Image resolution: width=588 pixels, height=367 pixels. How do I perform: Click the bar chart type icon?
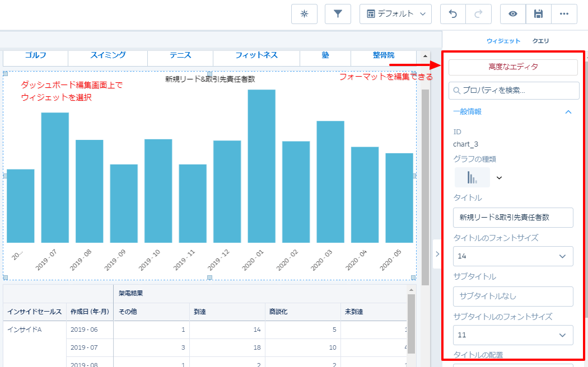point(472,177)
